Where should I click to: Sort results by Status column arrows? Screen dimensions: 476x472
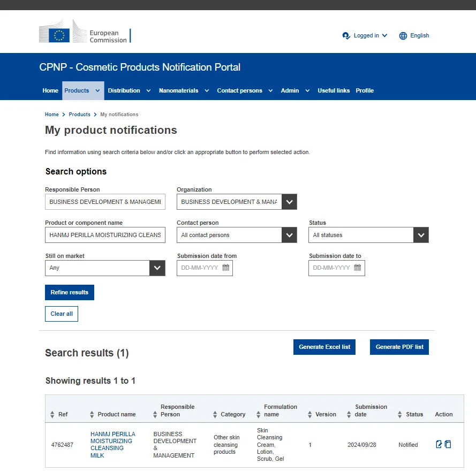tap(400, 414)
